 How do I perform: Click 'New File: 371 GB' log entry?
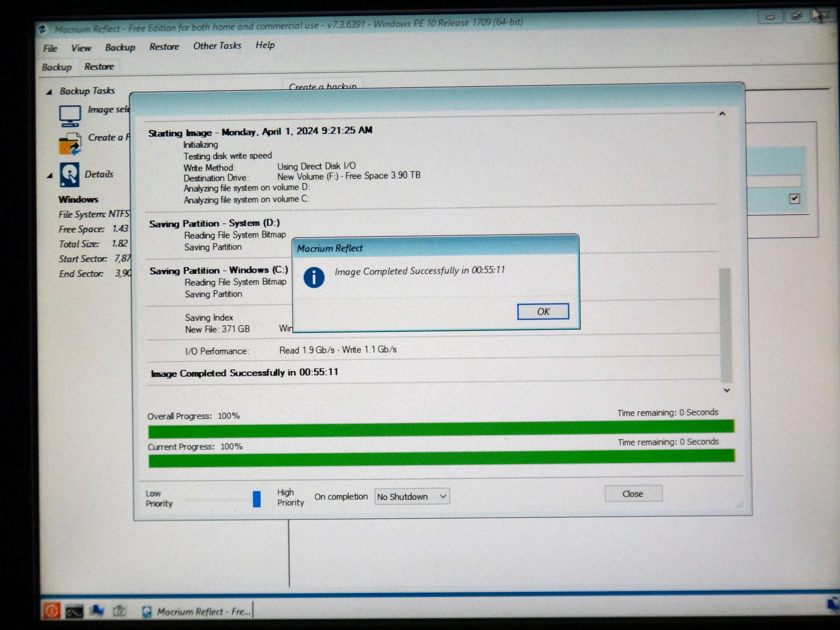click(217, 329)
